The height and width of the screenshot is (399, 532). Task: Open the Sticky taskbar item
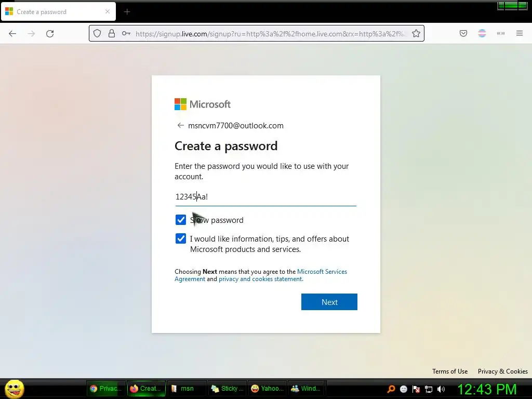point(227,389)
